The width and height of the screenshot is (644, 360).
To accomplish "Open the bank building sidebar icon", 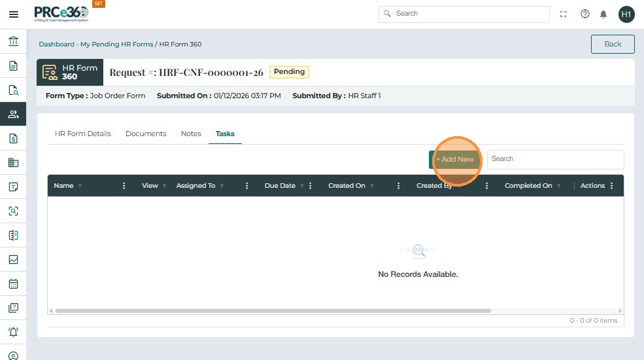I will coord(13,41).
